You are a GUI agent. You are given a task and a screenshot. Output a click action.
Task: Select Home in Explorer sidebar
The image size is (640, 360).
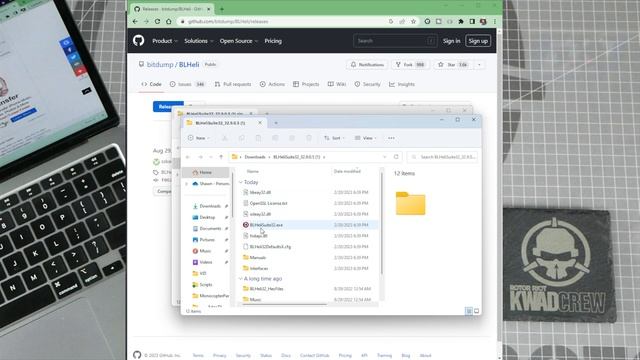206,172
